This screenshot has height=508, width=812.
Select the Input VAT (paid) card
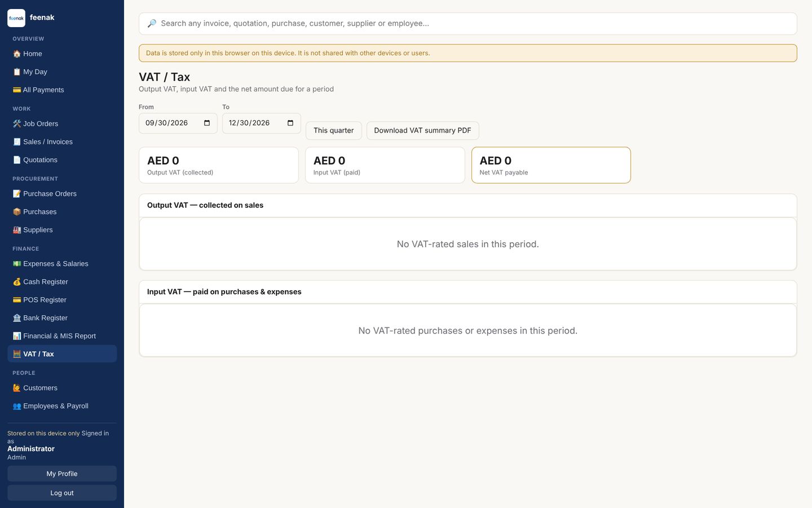tap(385, 165)
